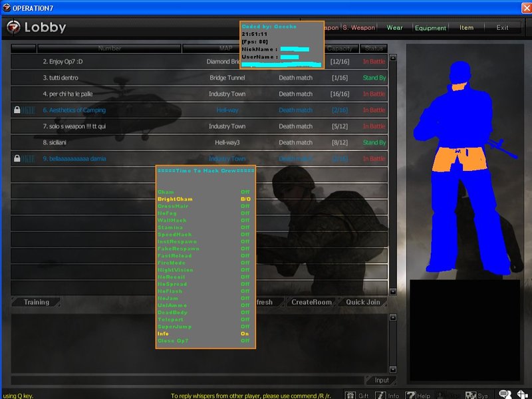Toggle the NoFog option
Viewport: 532px width, 399px height.
[x=204, y=213]
